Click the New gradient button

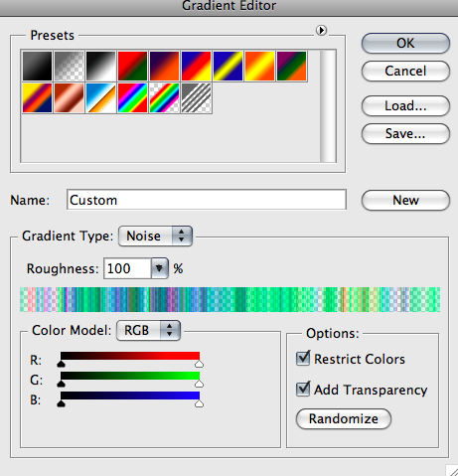[405, 200]
